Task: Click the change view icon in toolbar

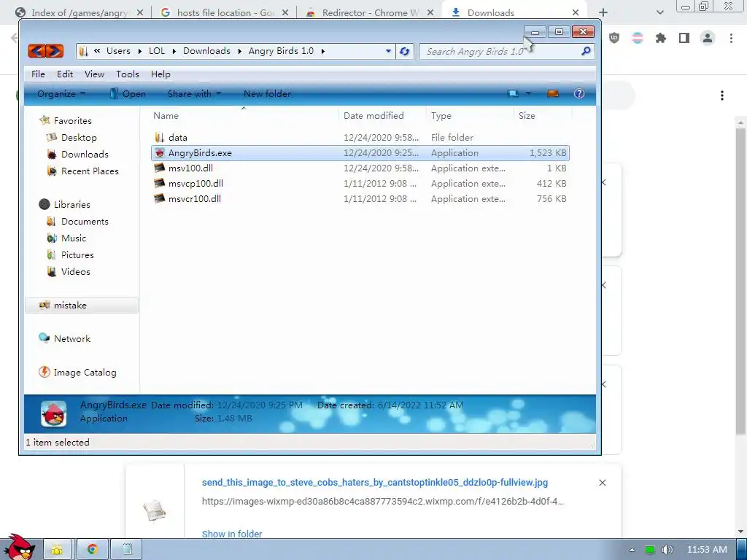Action: [513, 93]
